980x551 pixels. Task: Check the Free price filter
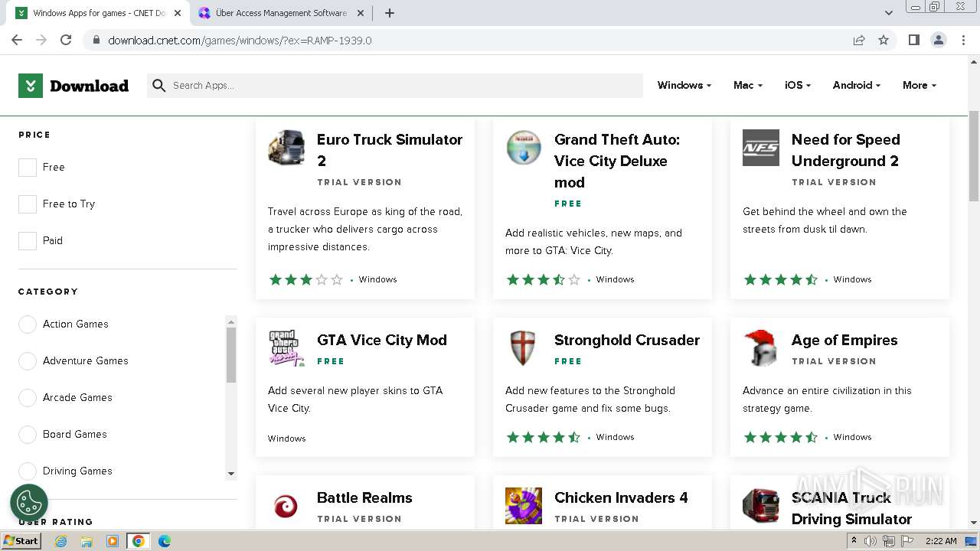(x=28, y=168)
